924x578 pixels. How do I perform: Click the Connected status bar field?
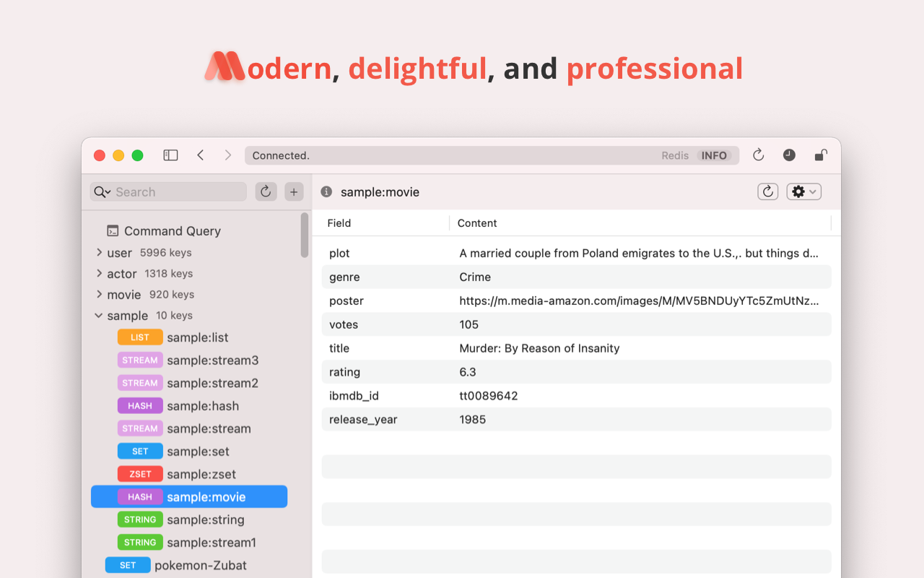(492, 155)
